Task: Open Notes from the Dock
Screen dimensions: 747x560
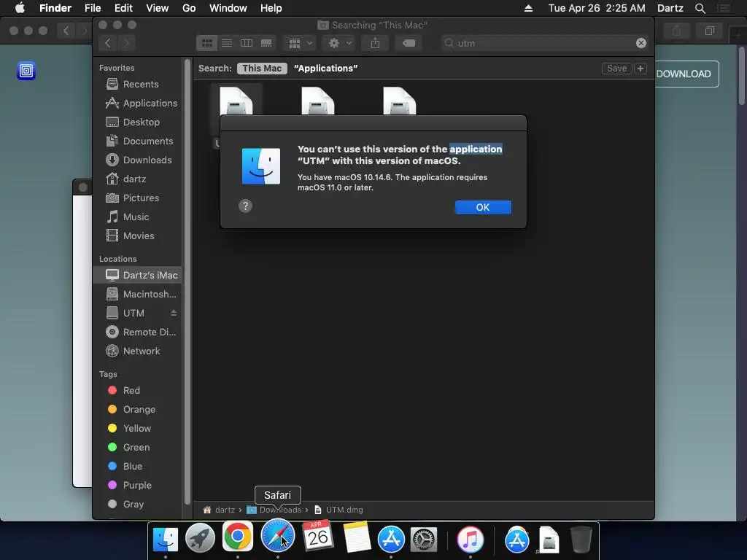Action: coord(356,537)
